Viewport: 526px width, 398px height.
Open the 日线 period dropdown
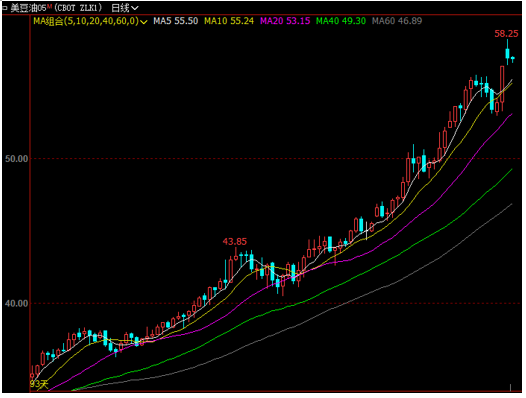(124, 7)
